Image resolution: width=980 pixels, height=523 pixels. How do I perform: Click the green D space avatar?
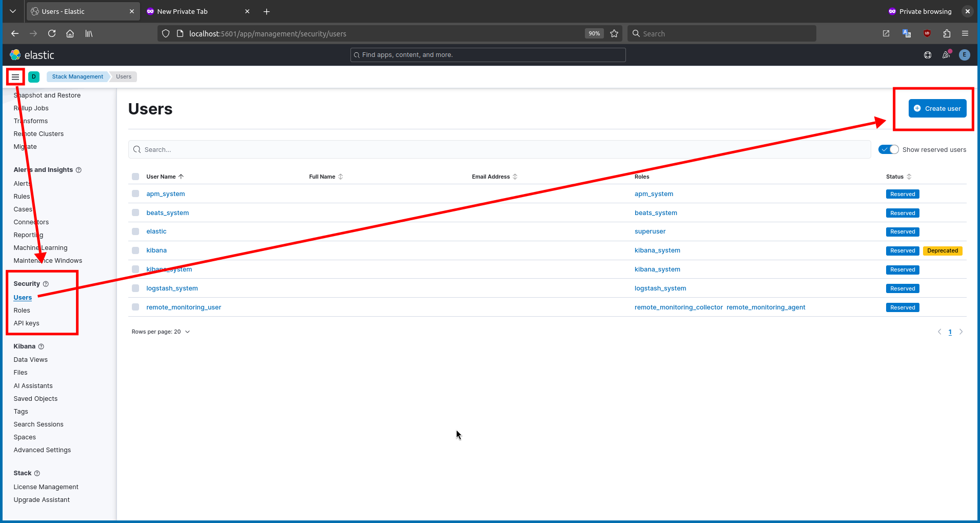[34, 77]
